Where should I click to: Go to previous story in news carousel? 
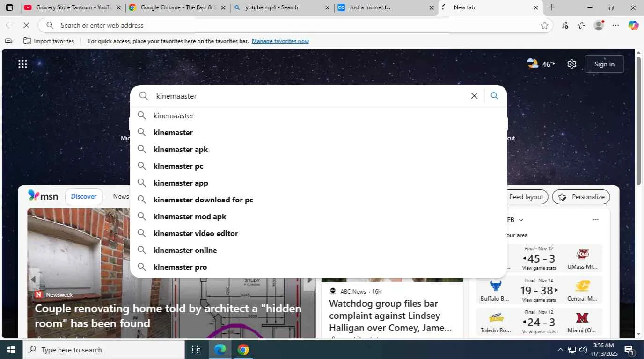33,280
